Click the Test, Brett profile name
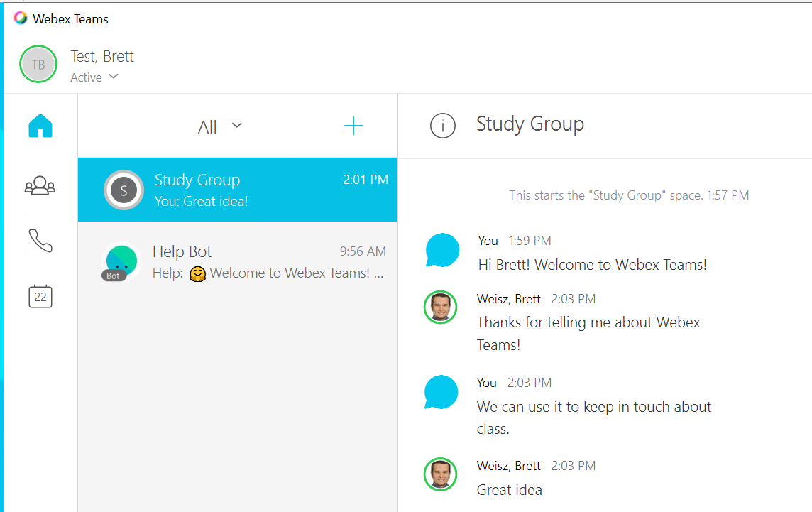812x512 pixels. coord(102,57)
